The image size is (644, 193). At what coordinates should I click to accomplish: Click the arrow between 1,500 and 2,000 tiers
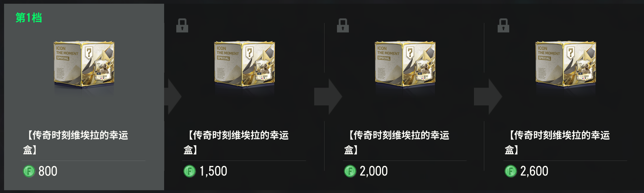pyautogui.click(x=328, y=97)
